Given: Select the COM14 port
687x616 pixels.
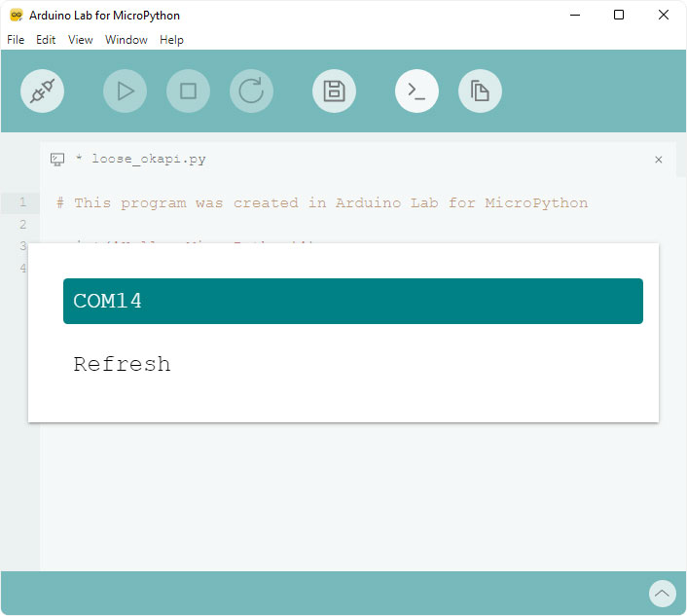Looking at the screenshot, I should pyautogui.click(x=353, y=301).
